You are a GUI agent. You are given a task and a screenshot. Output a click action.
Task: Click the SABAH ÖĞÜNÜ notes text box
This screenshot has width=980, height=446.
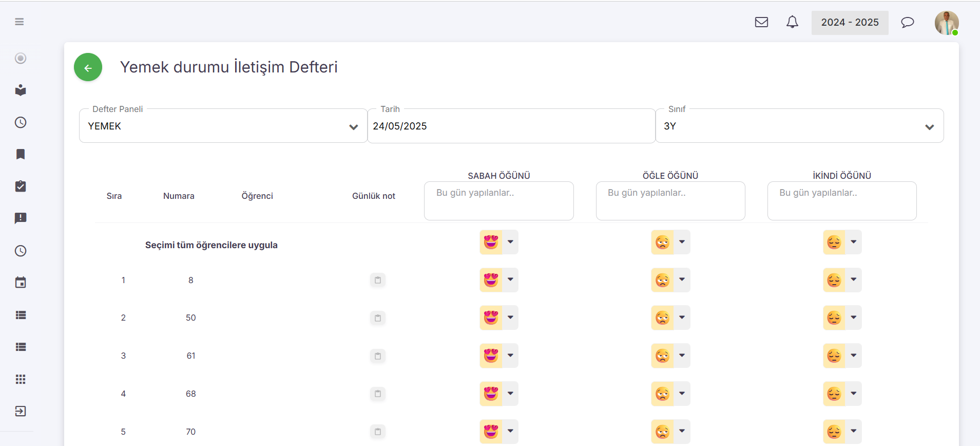(498, 201)
